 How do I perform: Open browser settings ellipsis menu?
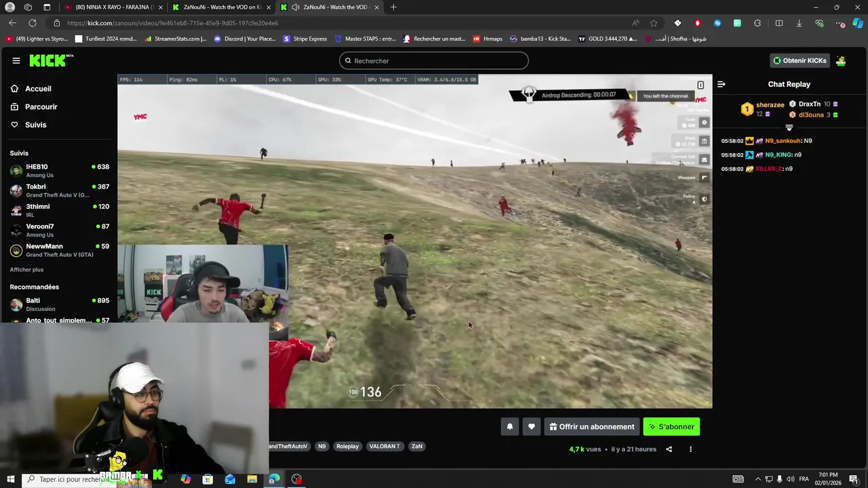pyautogui.click(x=840, y=23)
